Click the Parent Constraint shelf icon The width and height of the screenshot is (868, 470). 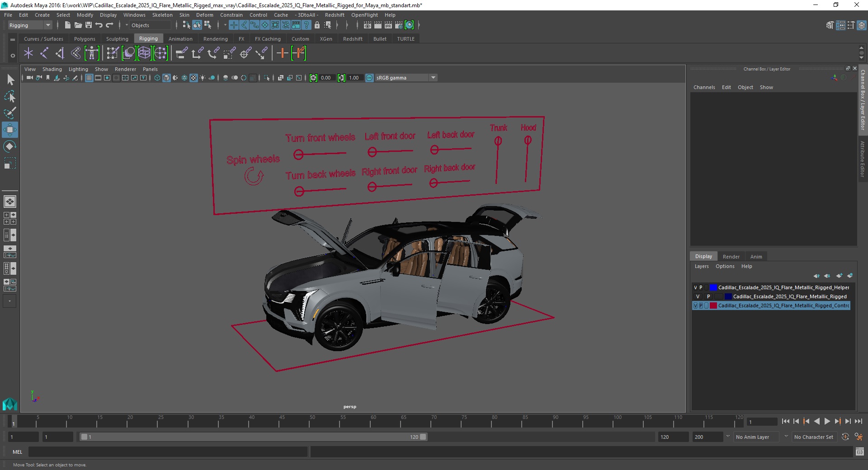pos(182,53)
